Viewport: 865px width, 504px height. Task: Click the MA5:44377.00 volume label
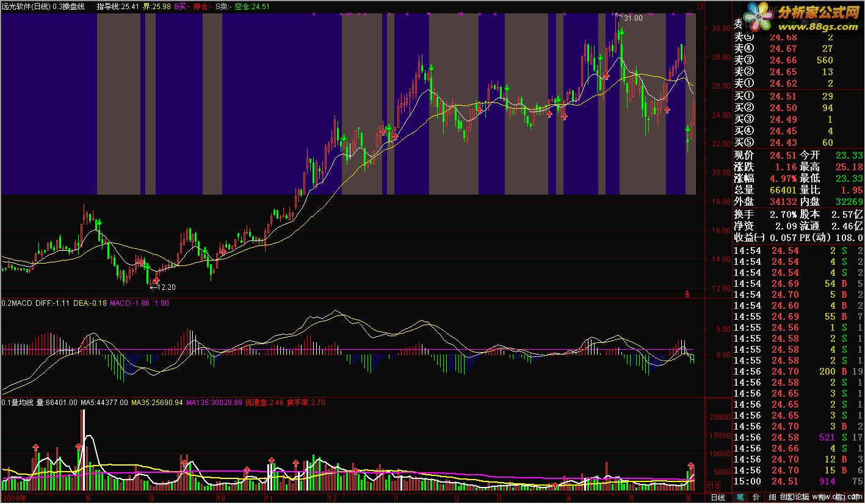pyautogui.click(x=106, y=403)
